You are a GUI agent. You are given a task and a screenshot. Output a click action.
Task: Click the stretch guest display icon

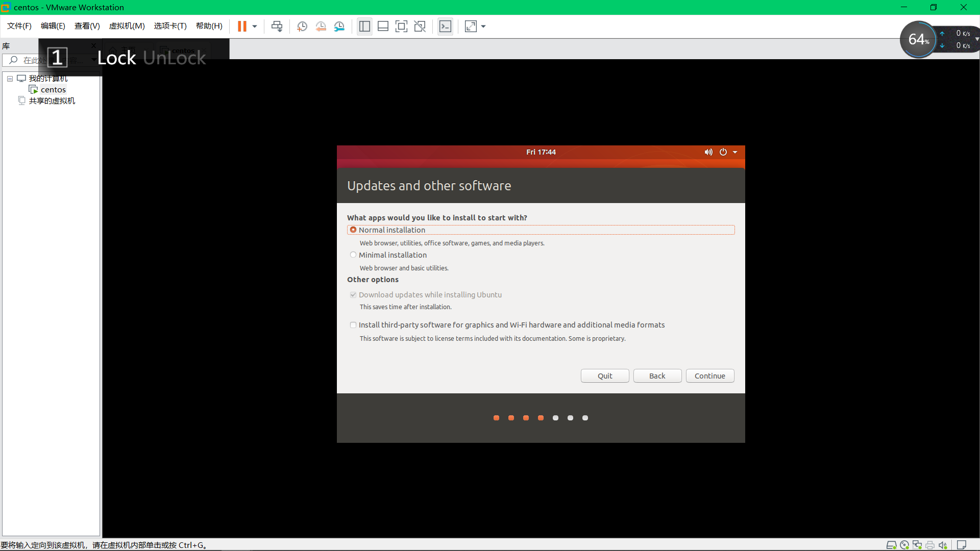point(471,27)
